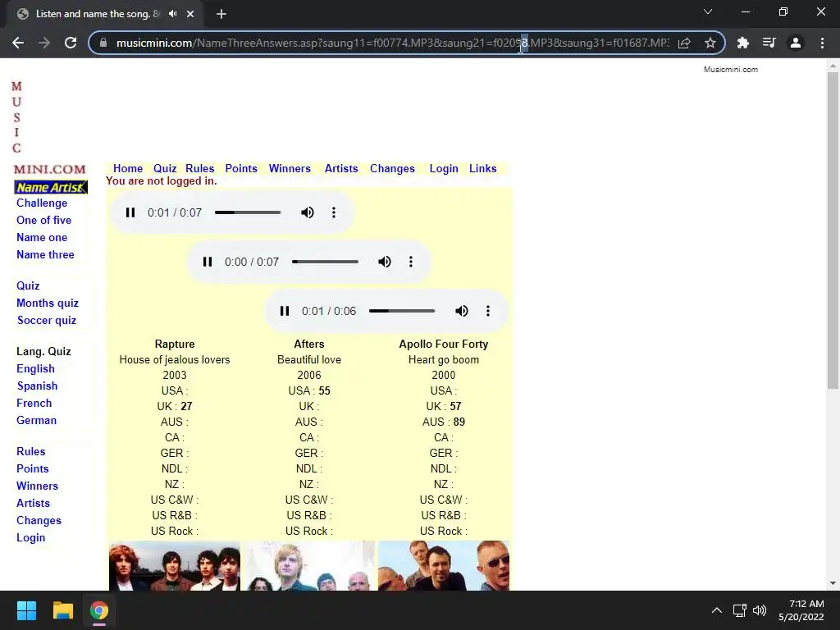Choose the Spanish language quiz
This screenshot has width=840, height=630.
click(37, 386)
